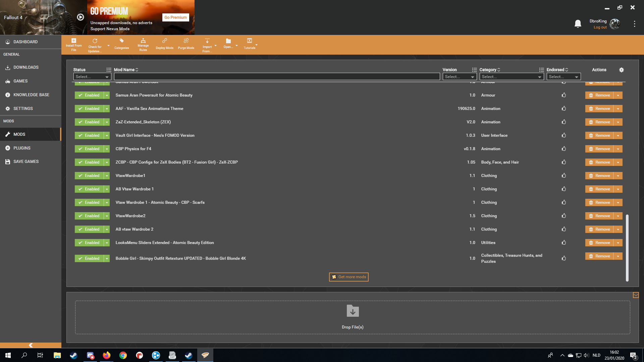
Task: Go to Plugins in the sidebar
Action: point(22,148)
